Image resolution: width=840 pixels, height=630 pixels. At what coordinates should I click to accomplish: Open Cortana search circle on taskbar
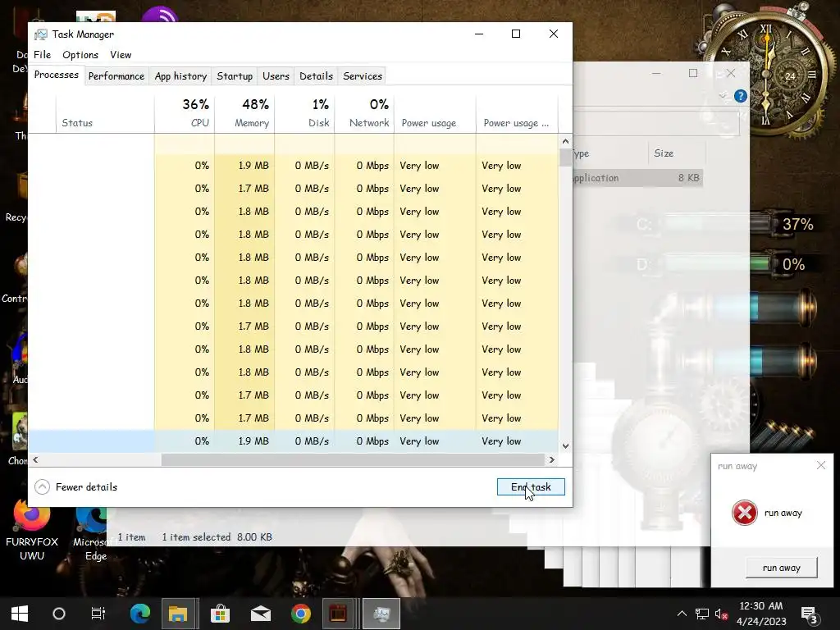tap(59, 614)
